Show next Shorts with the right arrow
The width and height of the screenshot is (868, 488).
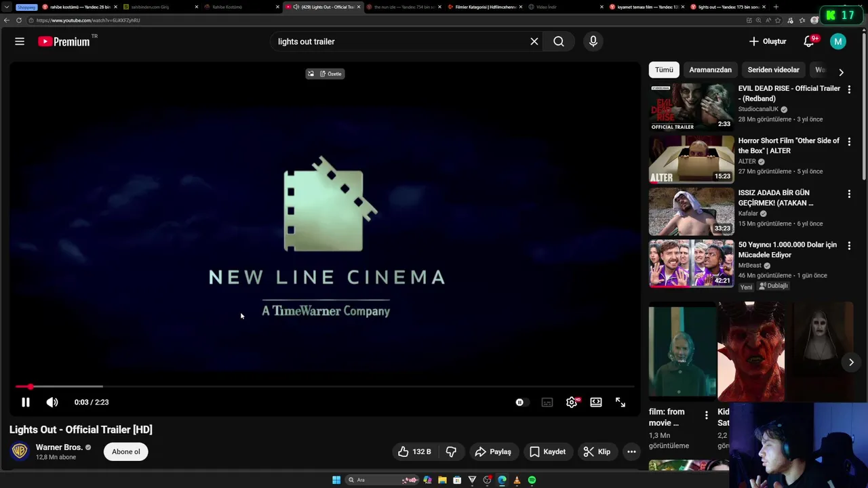tap(851, 362)
